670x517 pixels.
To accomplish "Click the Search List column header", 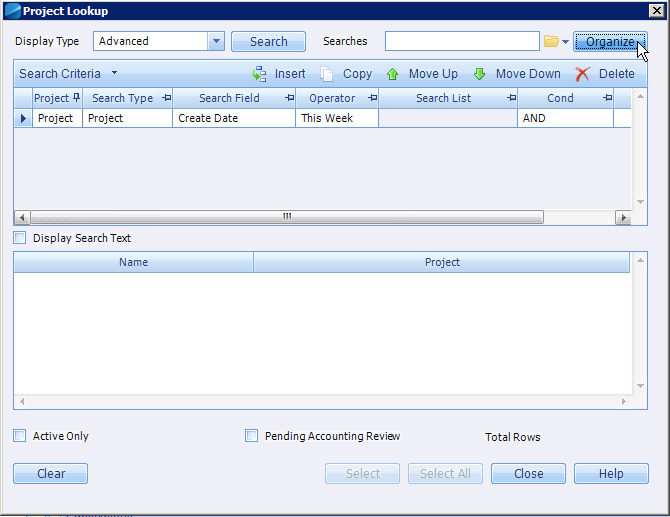I will pyautogui.click(x=448, y=98).
